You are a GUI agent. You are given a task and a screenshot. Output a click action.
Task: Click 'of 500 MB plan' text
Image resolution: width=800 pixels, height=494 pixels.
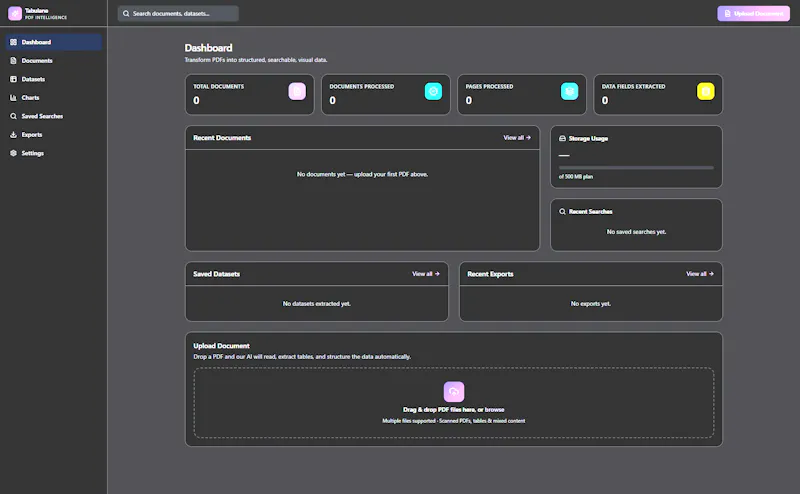[x=576, y=177]
